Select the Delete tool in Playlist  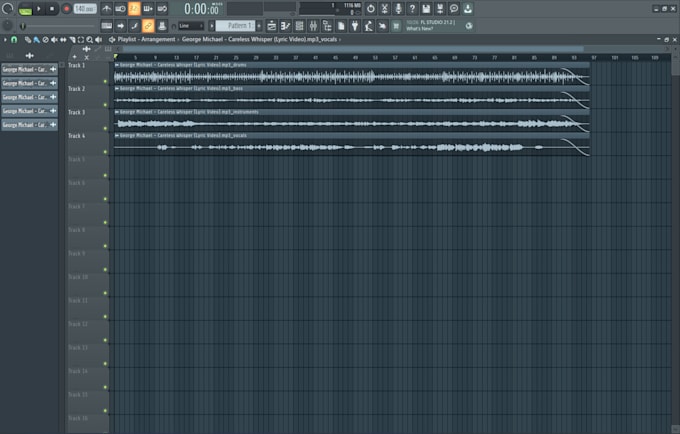[46, 40]
